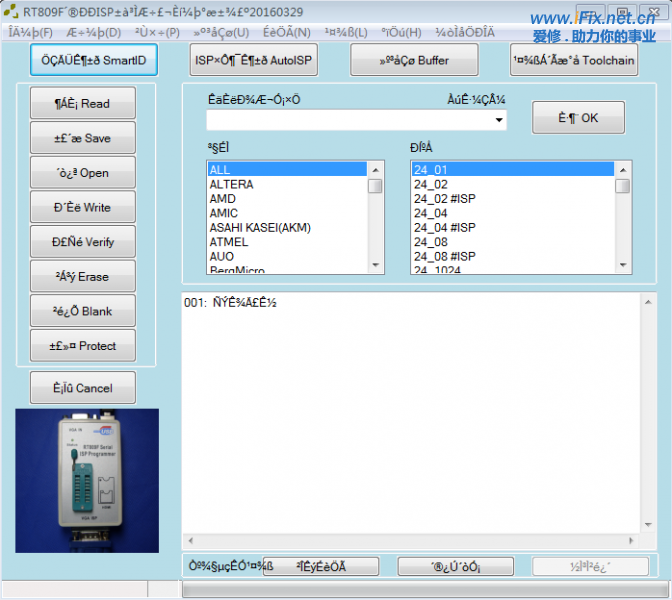This screenshot has width=672, height=600.
Task: Click the Protect button
Action: pos(83,346)
